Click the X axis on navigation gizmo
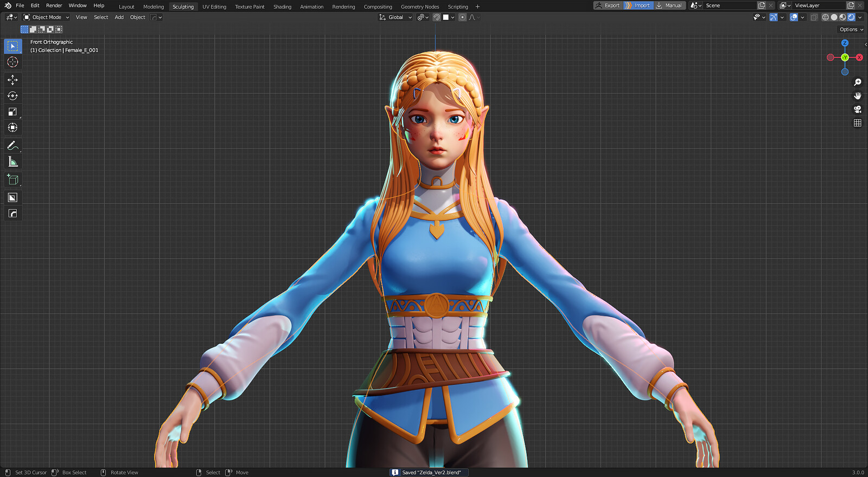Viewport: 868px width, 477px height. [x=859, y=57]
